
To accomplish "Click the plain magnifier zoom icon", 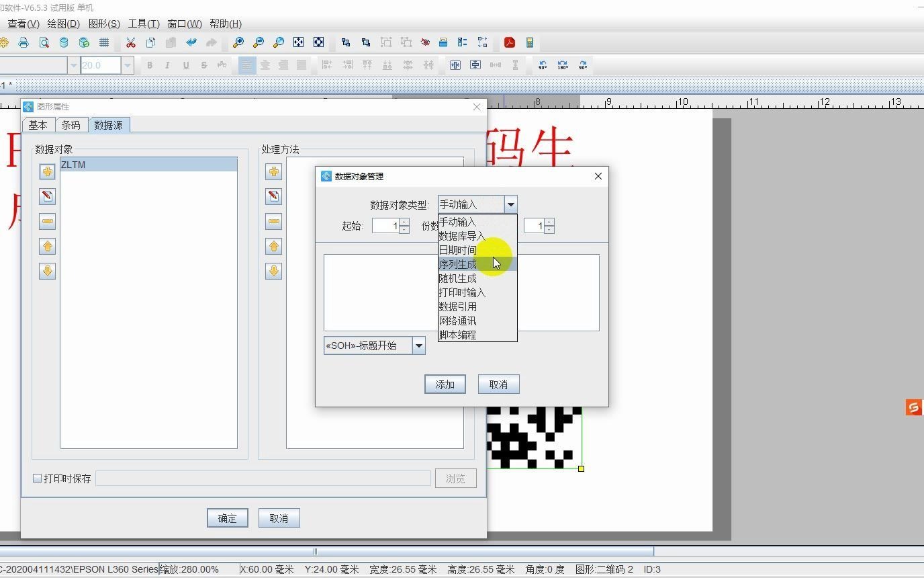I will [279, 42].
